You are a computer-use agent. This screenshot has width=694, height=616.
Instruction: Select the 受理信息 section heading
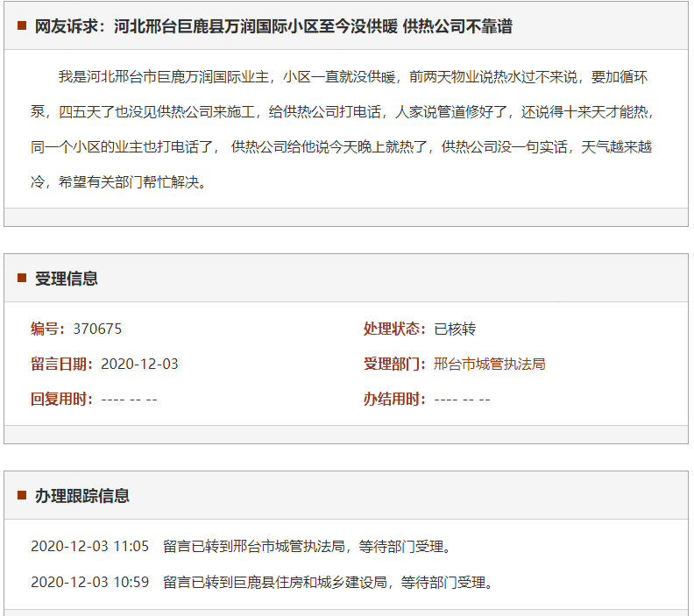click(67, 279)
